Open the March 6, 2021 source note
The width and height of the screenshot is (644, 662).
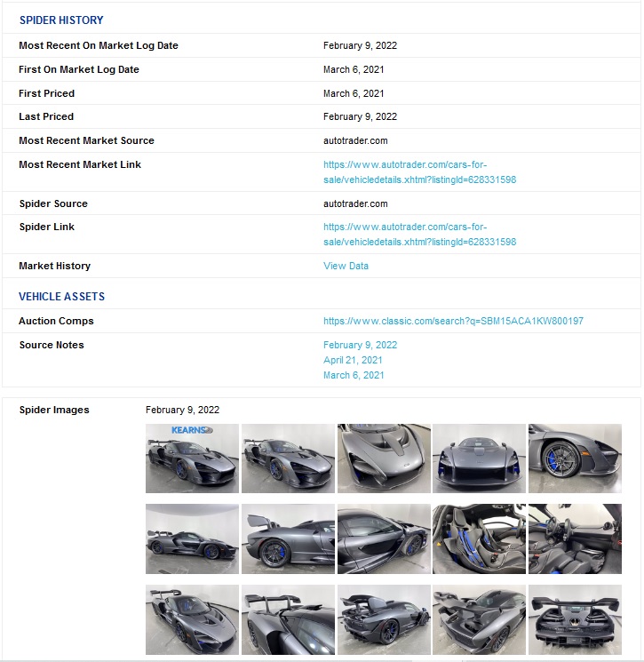[354, 375]
